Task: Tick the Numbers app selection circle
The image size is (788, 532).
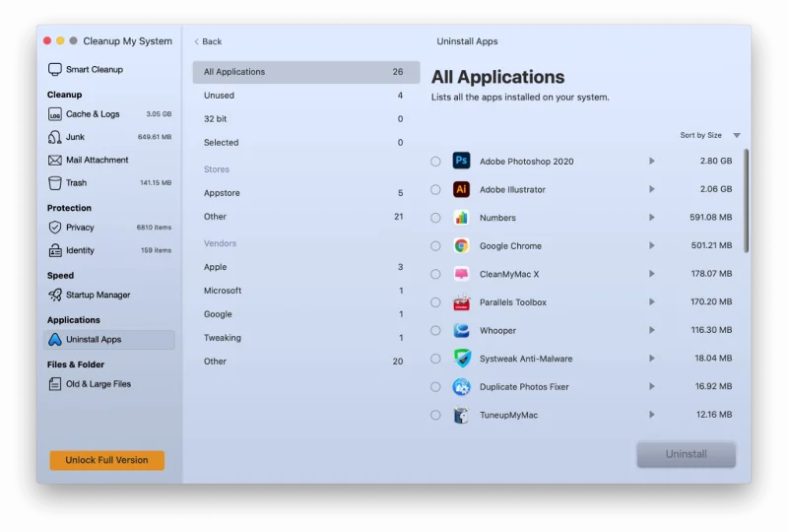Action: coord(435,218)
